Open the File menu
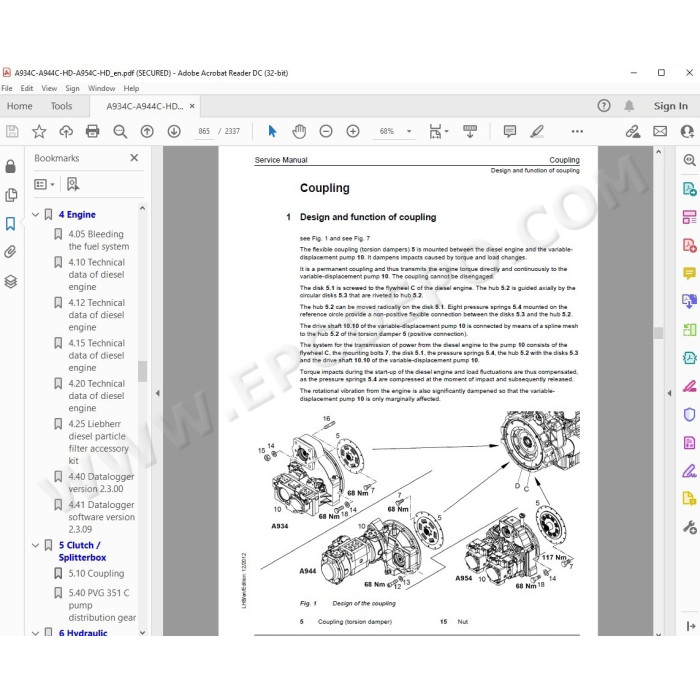Viewport: 700px width, 700px height. coord(7,88)
